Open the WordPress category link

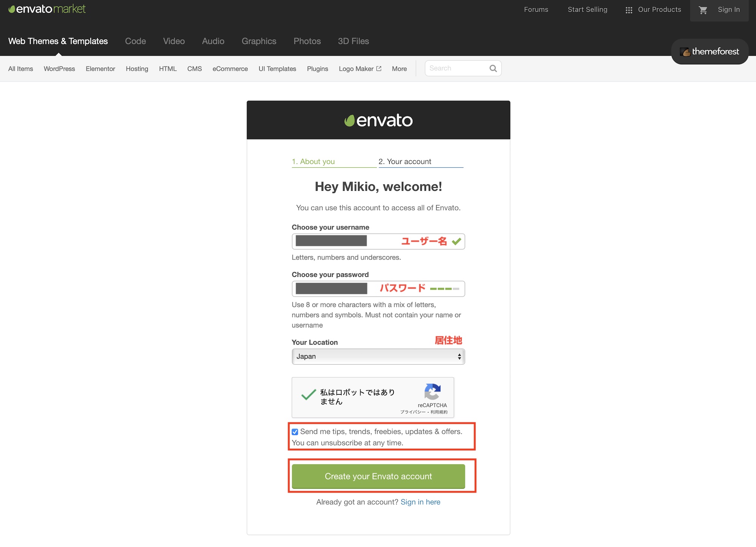(x=59, y=69)
